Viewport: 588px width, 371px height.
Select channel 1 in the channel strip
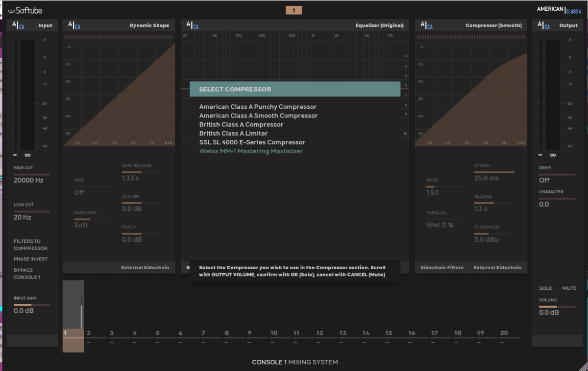click(73, 316)
